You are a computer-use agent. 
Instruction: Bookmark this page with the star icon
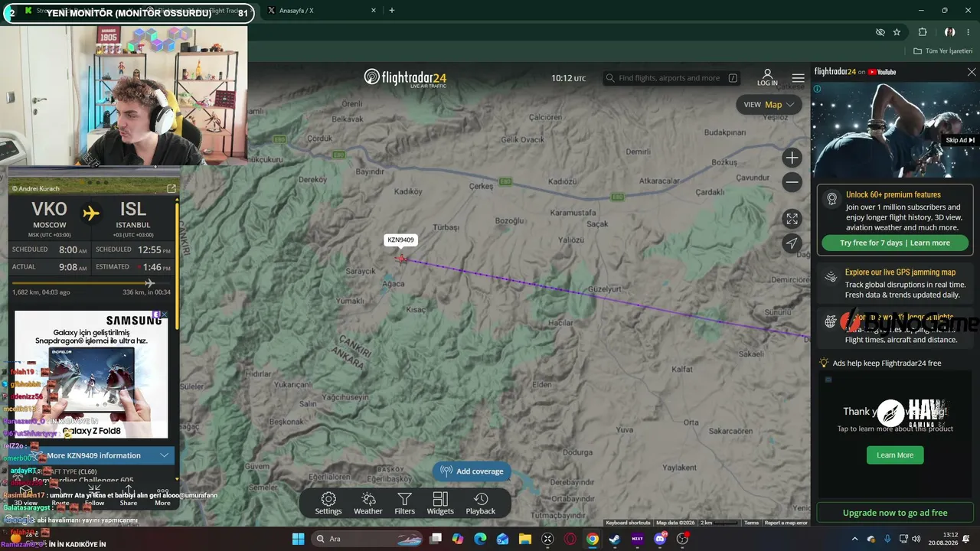tap(897, 32)
